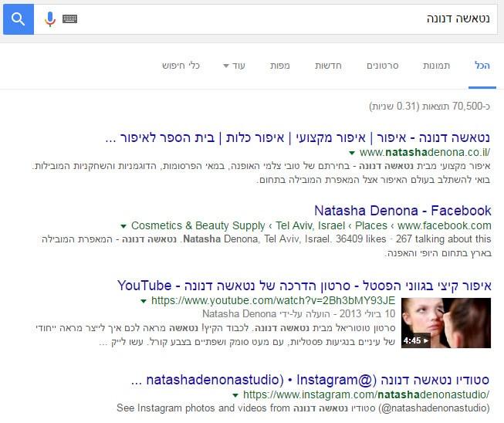
Task: Expand arrow next to youtube.com watch URL
Action: (x=144, y=301)
